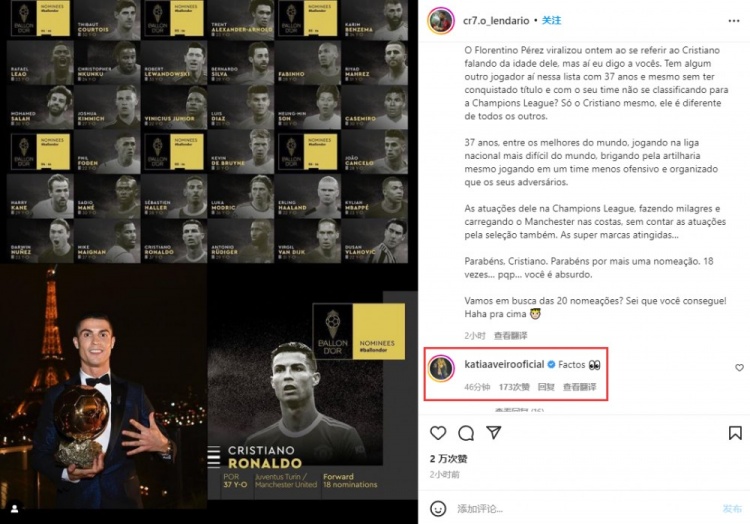The image size is (750, 524).
Task: Toggle saving the post with the bookmark icon
Action: tap(735, 433)
